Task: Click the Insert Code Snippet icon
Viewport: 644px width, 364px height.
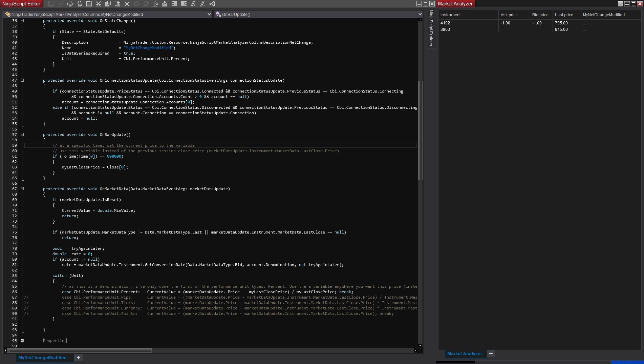Action: [x=165, y=4]
